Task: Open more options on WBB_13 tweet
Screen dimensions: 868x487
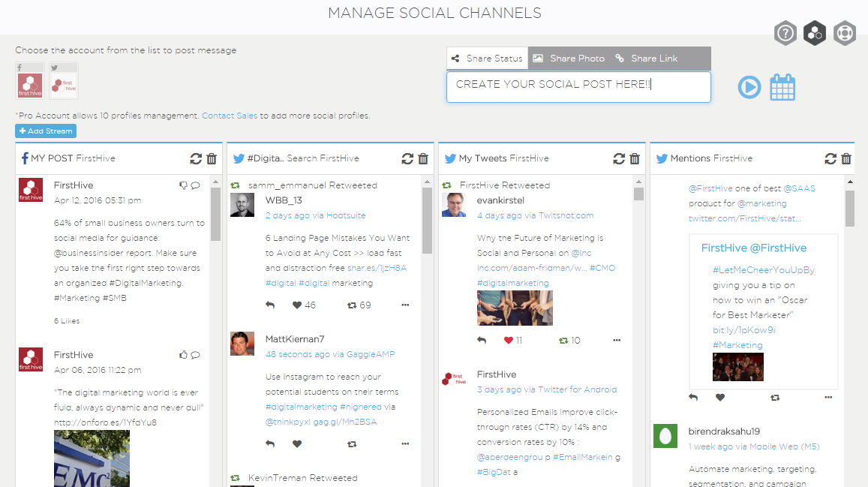Action: 405,305
